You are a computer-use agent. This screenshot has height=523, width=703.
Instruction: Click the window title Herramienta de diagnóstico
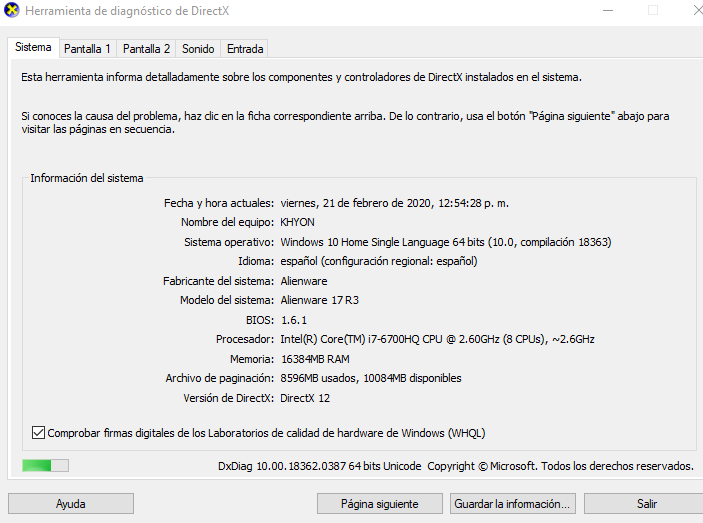coord(127,11)
